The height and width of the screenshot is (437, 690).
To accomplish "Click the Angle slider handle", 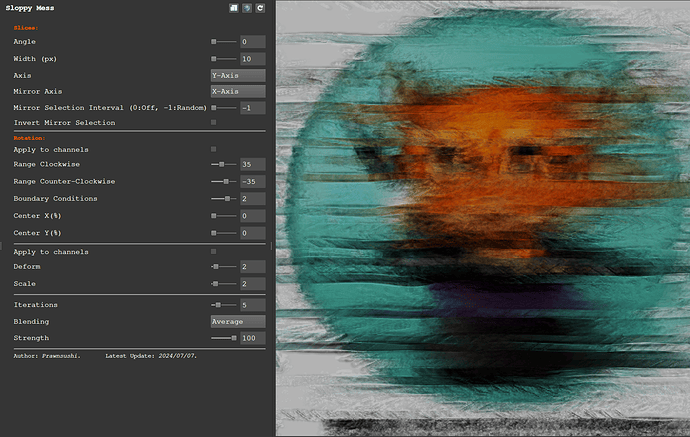I will coord(214,42).
